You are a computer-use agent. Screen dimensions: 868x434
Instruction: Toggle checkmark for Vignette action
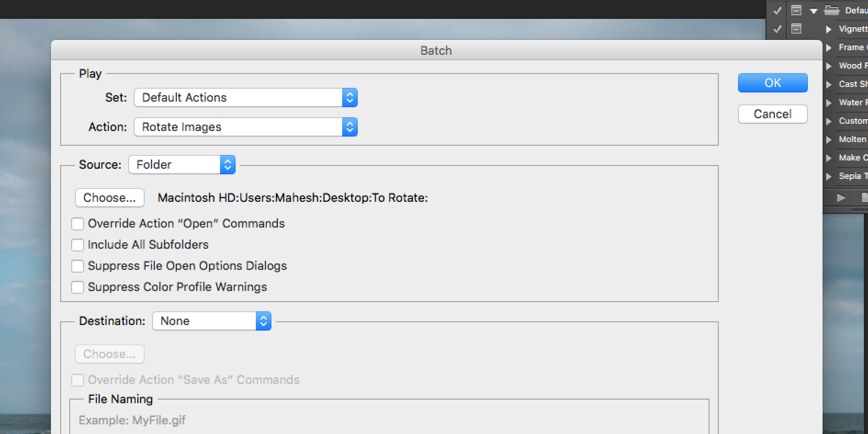[x=778, y=29]
